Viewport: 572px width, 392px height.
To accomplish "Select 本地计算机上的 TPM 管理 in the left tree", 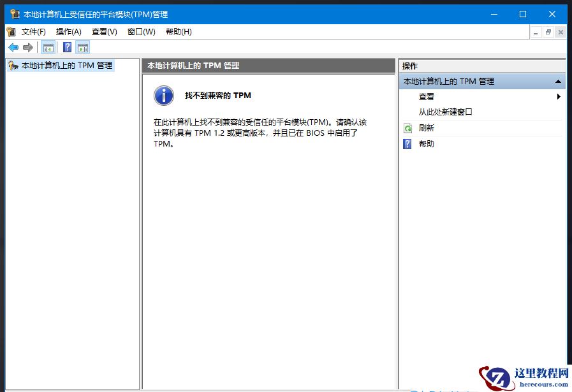I will [x=65, y=65].
